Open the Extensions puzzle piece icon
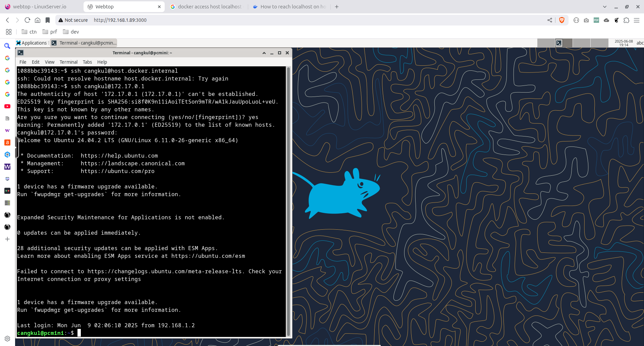 (627, 20)
